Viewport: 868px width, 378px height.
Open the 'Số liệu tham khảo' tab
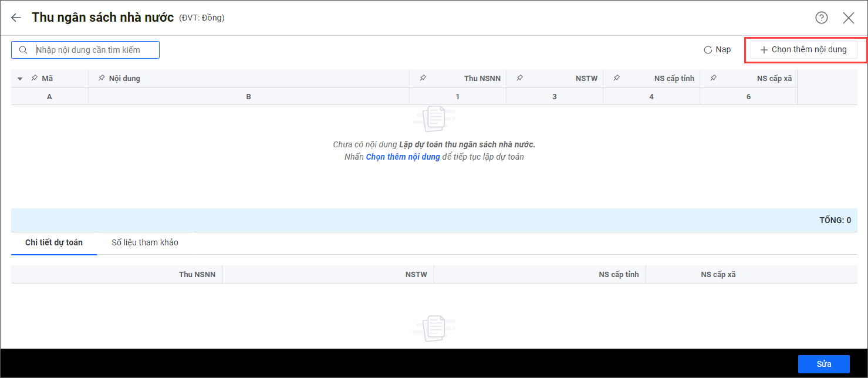click(x=145, y=242)
